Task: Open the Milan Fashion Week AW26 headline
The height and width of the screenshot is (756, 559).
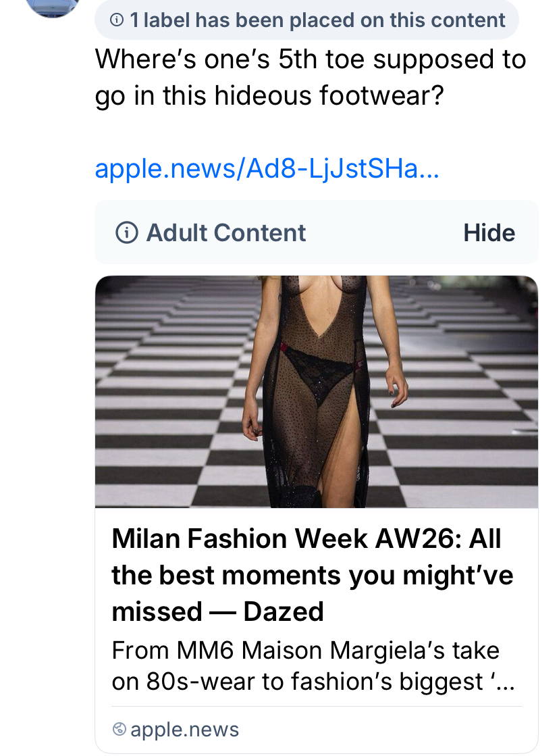Action: (x=305, y=539)
